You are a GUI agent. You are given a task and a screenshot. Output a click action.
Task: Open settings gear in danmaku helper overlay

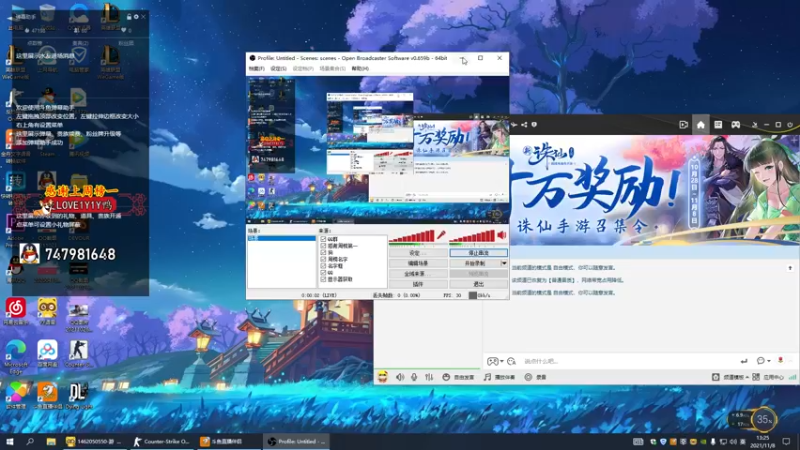136,17
